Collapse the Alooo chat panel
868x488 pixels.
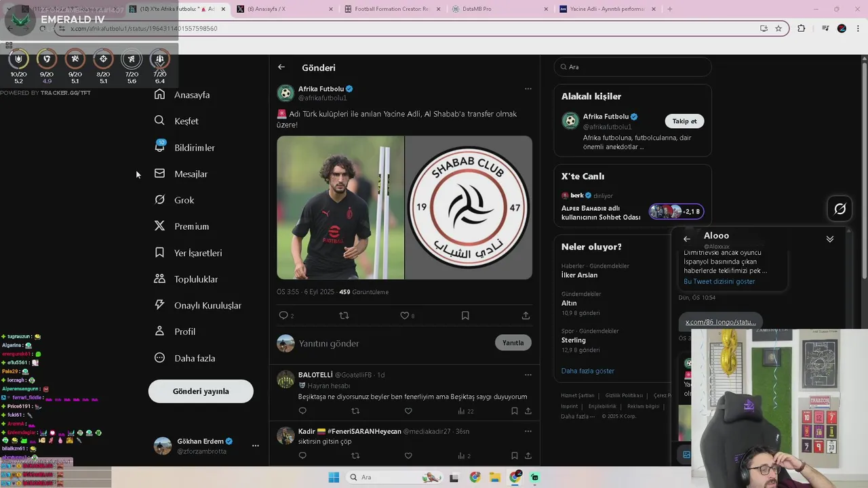click(829, 239)
